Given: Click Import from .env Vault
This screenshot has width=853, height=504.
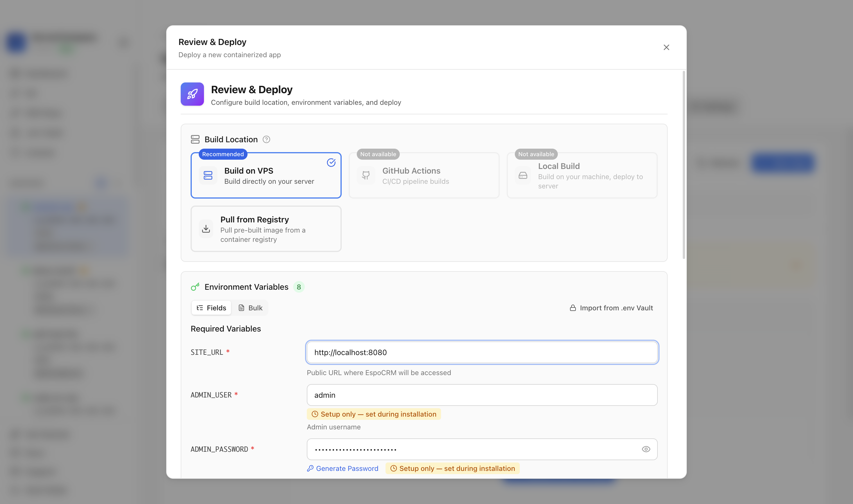Looking at the screenshot, I should pyautogui.click(x=611, y=308).
